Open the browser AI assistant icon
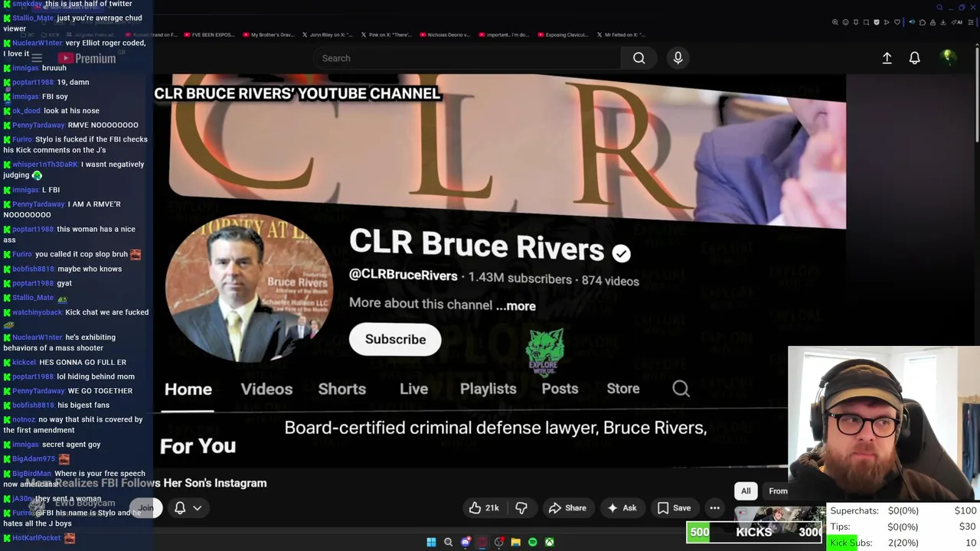The width and height of the screenshot is (980, 551). click(x=957, y=22)
